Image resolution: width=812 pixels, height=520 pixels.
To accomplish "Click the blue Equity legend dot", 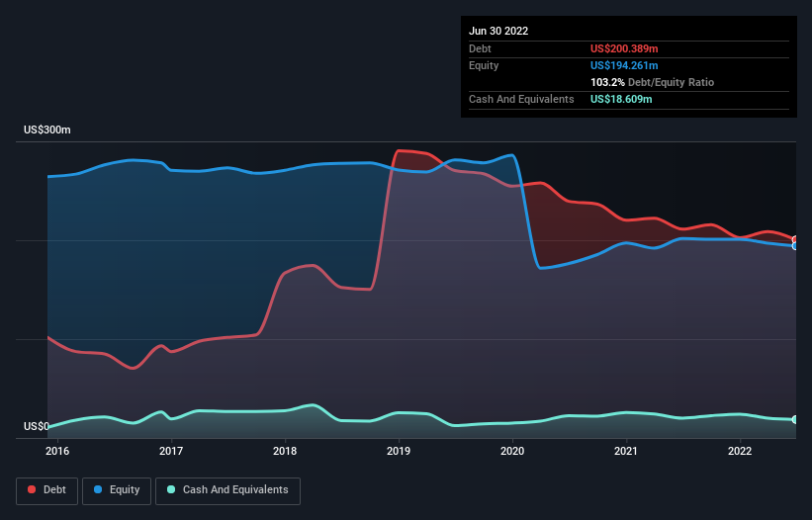I will tap(98, 489).
